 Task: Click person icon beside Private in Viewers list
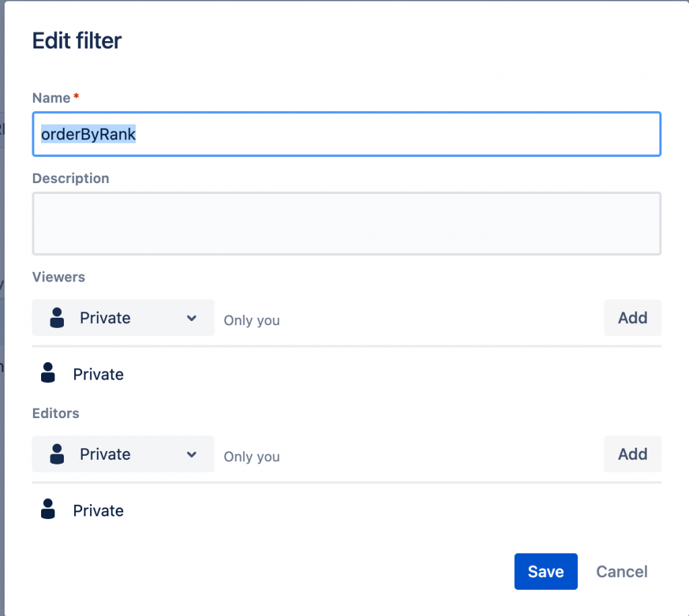(x=48, y=374)
